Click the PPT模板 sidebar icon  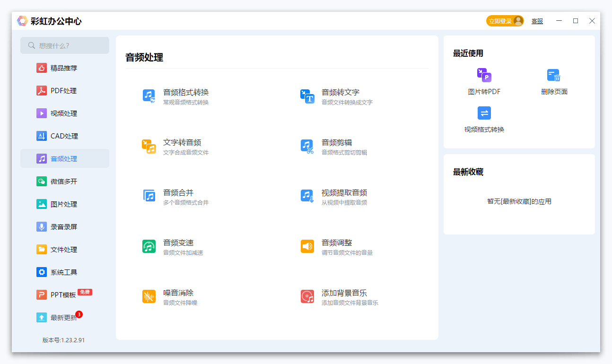(x=42, y=295)
